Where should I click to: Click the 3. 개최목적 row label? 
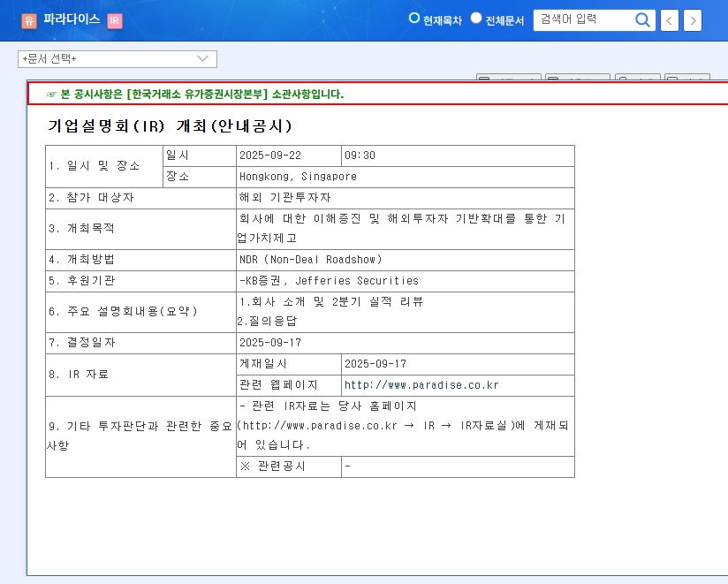[x=141, y=229]
